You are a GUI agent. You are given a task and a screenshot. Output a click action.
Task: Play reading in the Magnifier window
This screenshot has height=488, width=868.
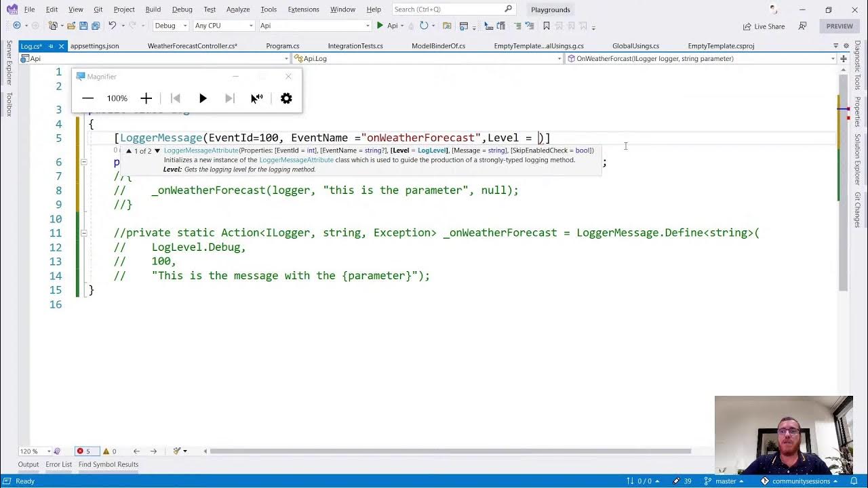click(x=203, y=98)
